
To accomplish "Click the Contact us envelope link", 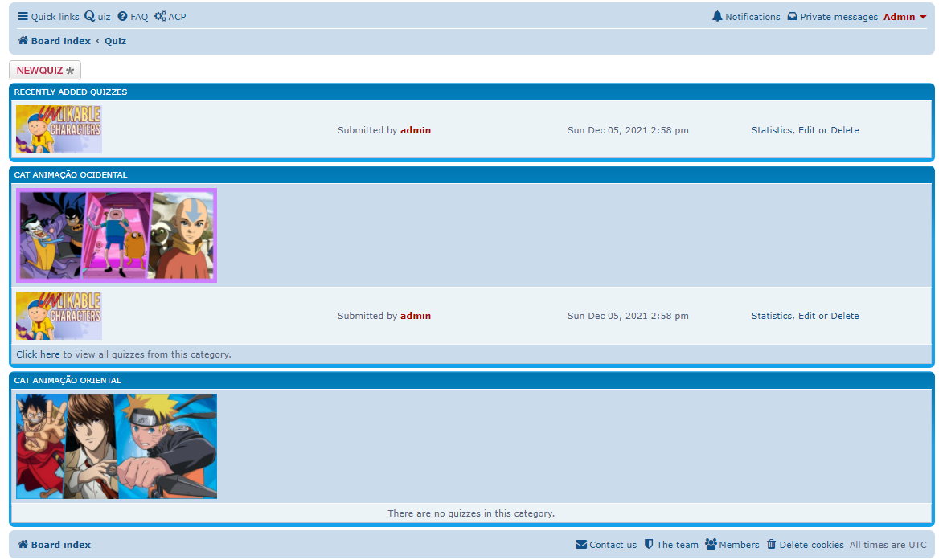I will (x=606, y=544).
